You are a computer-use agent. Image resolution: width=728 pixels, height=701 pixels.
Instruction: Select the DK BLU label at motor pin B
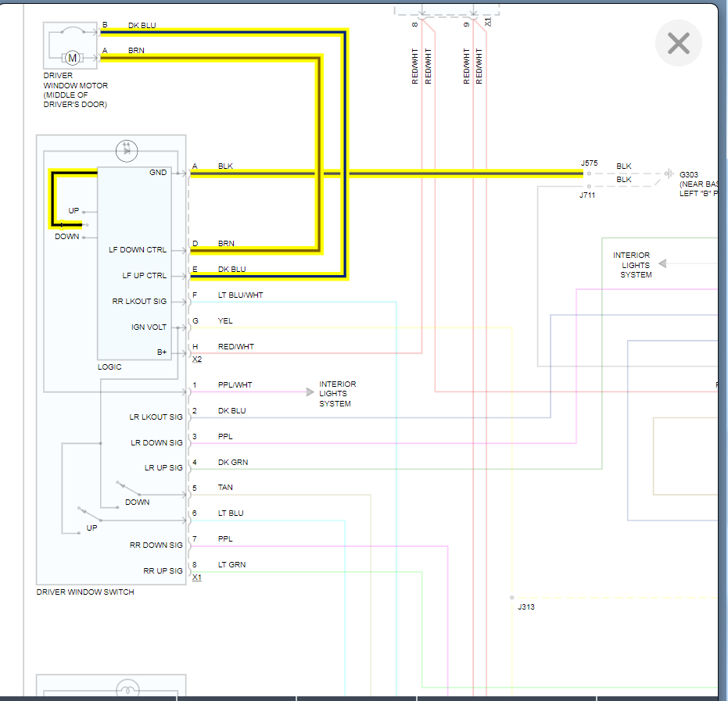(x=142, y=26)
